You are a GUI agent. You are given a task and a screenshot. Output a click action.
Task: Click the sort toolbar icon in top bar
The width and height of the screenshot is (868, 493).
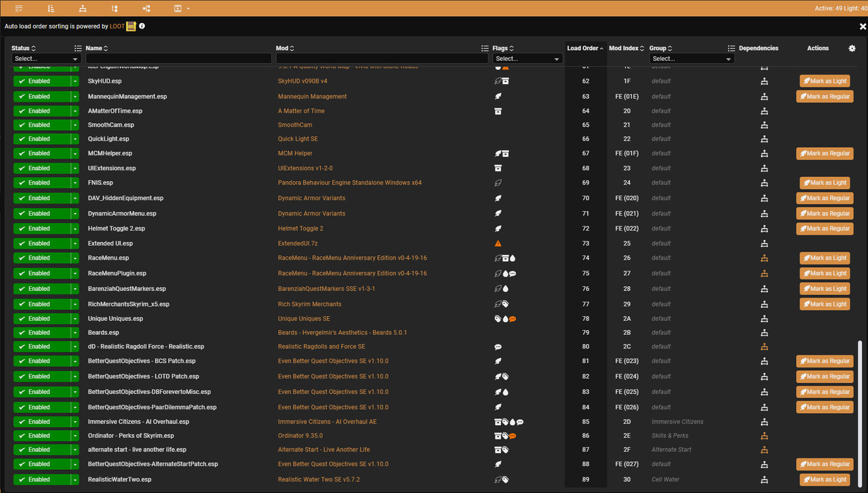tap(52, 8)
